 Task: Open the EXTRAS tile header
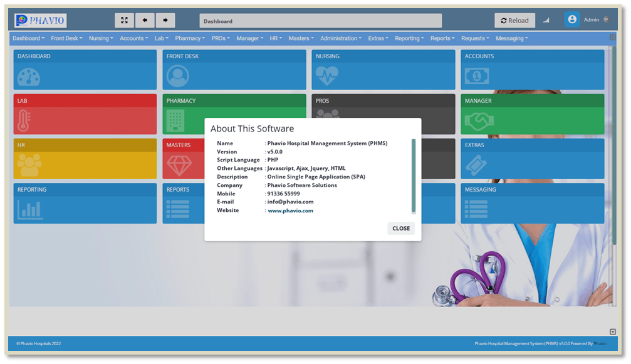tap(533, 145)
